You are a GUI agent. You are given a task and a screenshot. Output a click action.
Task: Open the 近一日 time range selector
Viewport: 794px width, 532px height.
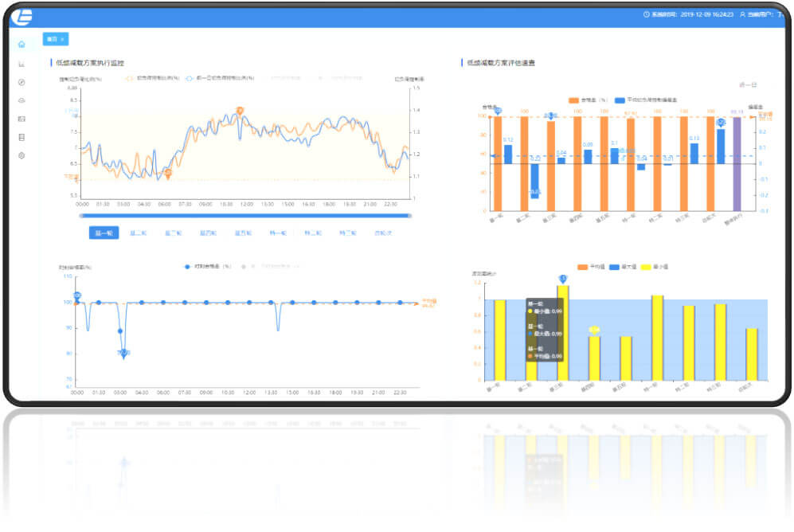(747, 84)
